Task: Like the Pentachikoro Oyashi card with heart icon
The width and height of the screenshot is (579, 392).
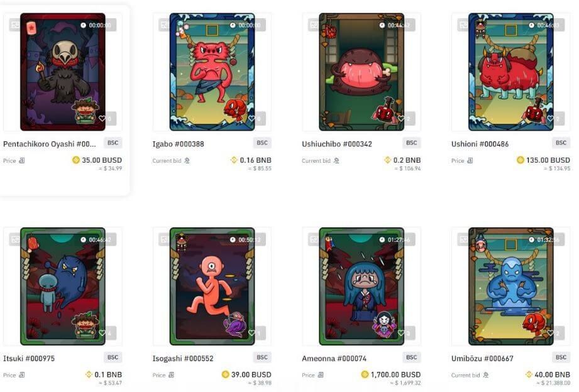Action: [x=102, y=119]
